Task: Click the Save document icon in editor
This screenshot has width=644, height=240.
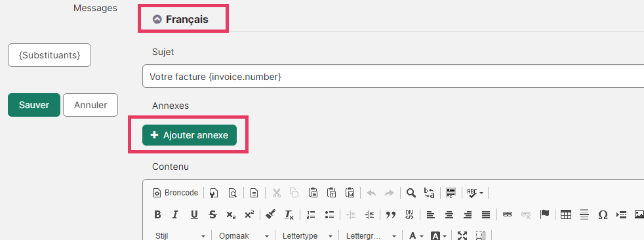Action: click(214, 193)
